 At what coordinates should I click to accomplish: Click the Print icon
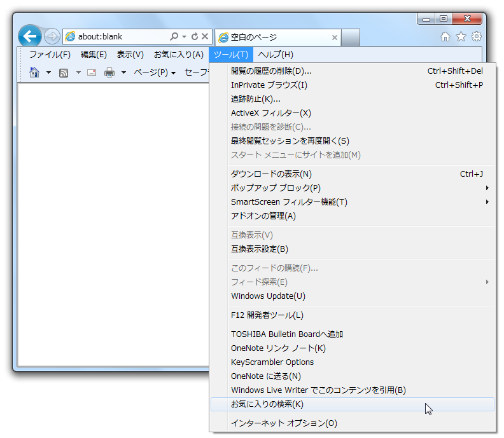pyautogui.click(x=109, y=72)
